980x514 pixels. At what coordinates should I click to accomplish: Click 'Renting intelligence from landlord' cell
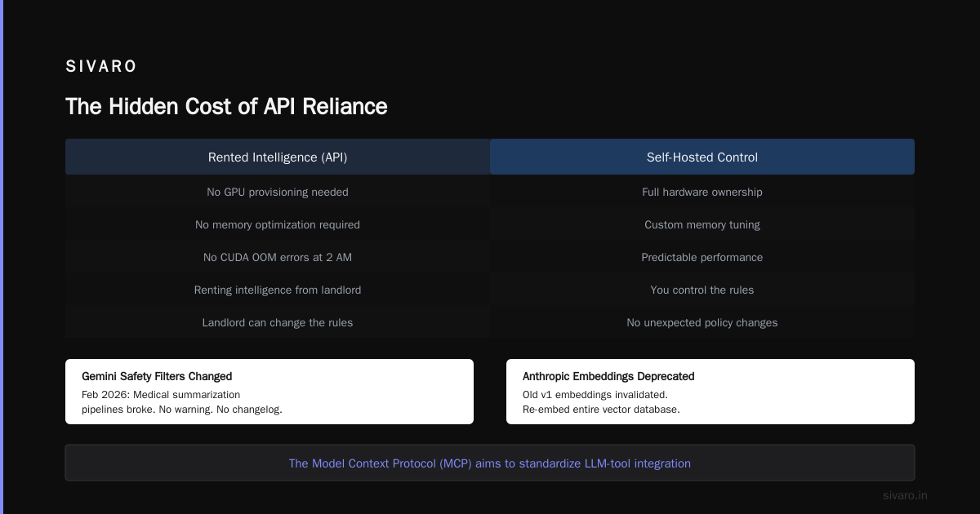click(278, 290)
